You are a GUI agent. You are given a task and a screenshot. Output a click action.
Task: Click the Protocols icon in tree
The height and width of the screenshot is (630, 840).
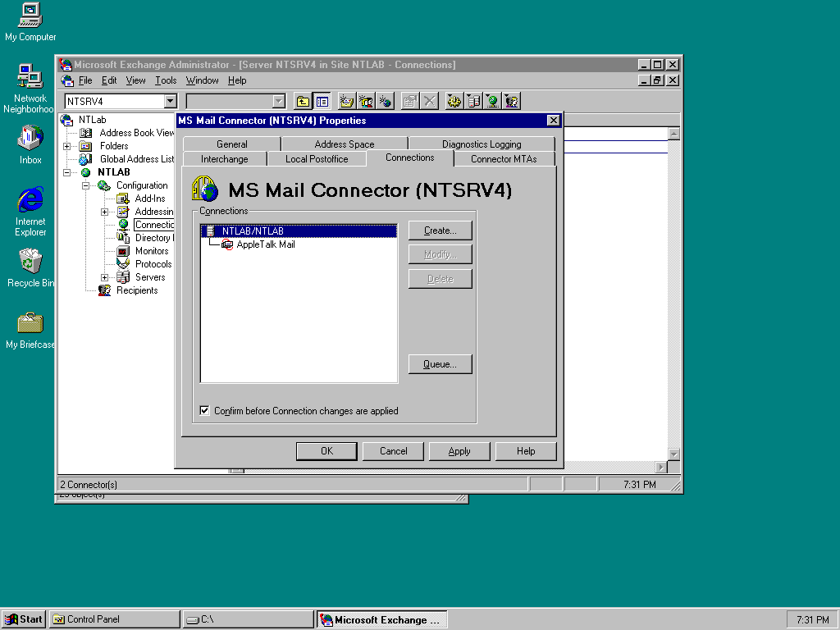(x=123, y=264)
